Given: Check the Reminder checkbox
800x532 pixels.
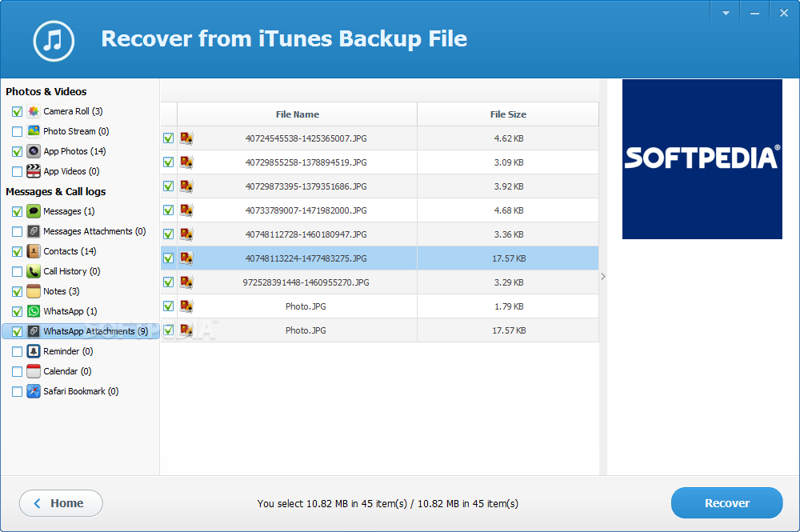Looking at the screenshot, I should [17, 351].
